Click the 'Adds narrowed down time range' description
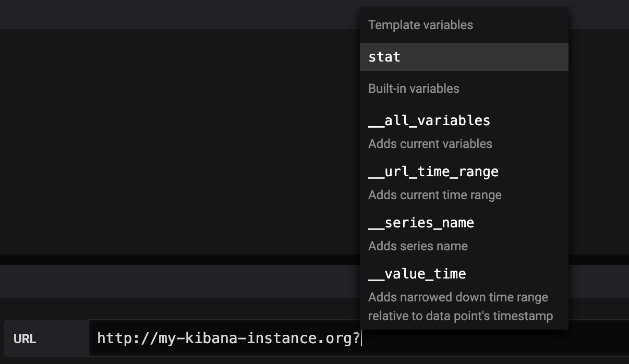629x364 pixels. click(x=458, y=297)
